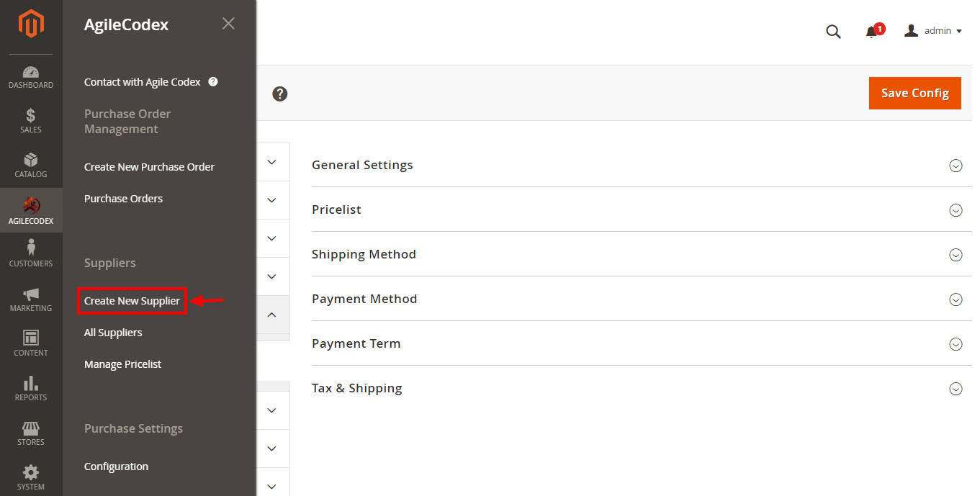The height and width of the screenshot is (496, 980).
Task: Open the admin account dropdown
Action: 933,31
